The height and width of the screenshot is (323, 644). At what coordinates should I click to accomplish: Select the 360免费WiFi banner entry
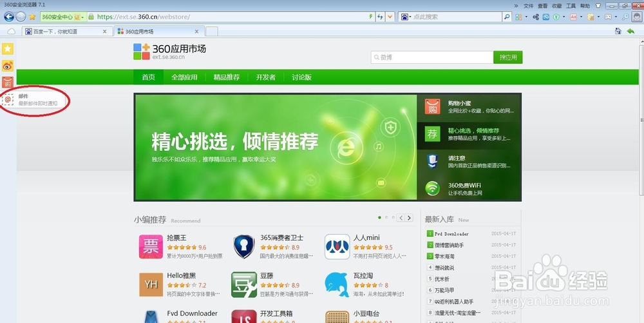[469, 189]
